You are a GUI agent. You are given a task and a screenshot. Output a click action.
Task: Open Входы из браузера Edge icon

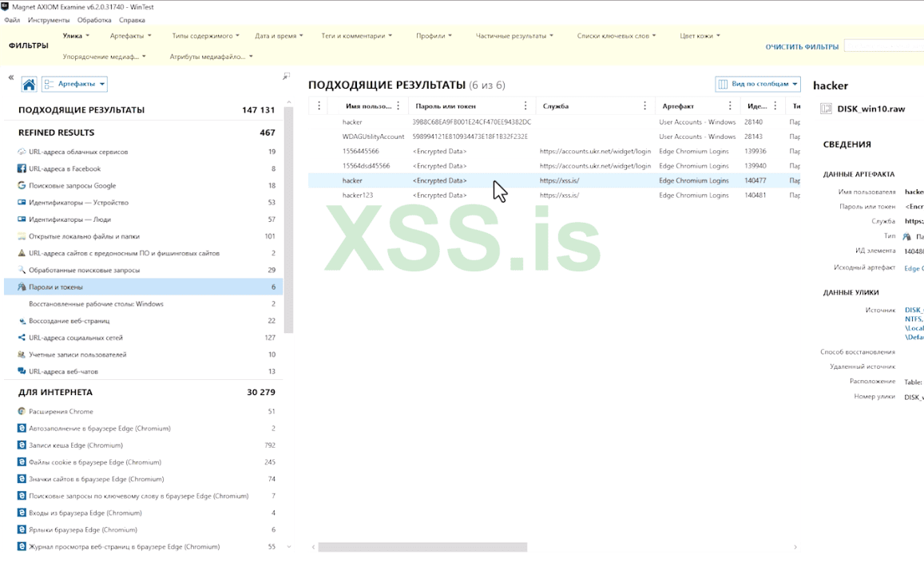pos(22,513)
